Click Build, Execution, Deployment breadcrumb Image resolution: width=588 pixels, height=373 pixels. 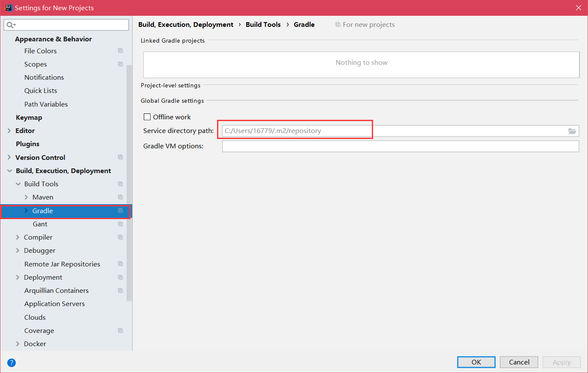coord(186,25)
